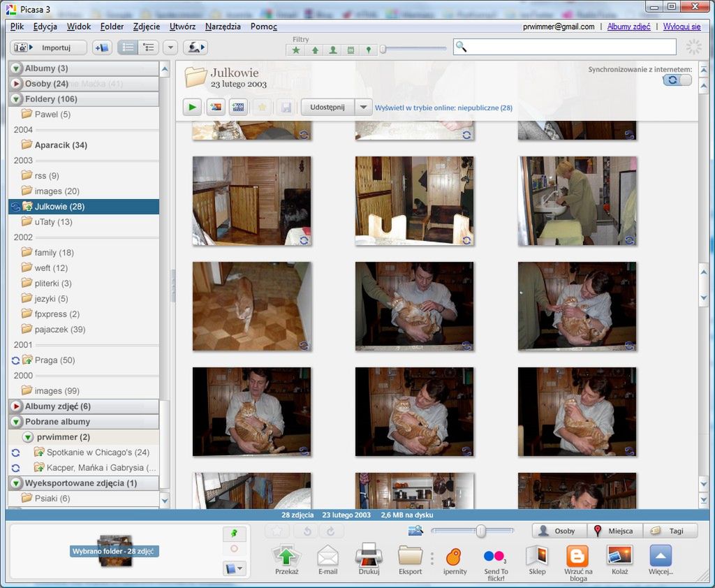Email photos with the E-mail icon
The height and width of the screenshot is (588, 715).
point(328,555)
